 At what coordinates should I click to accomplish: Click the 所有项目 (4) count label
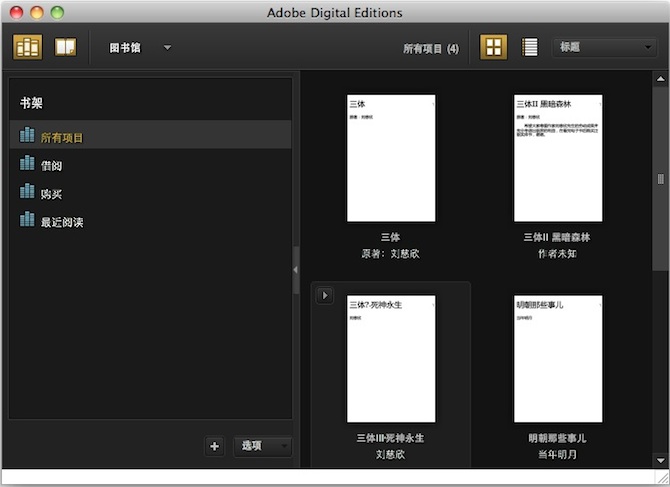(431, 49)
